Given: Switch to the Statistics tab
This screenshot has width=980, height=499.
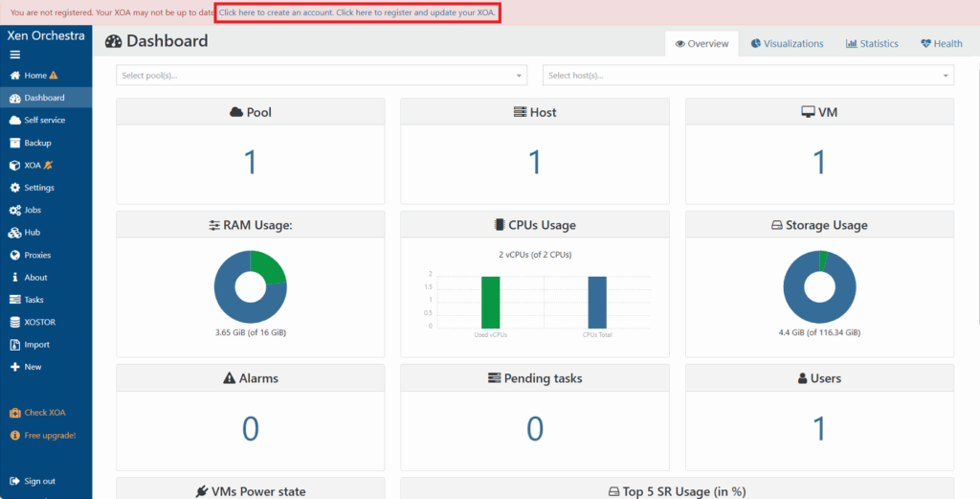Looking at the screenshot, I should pos(872,44).
